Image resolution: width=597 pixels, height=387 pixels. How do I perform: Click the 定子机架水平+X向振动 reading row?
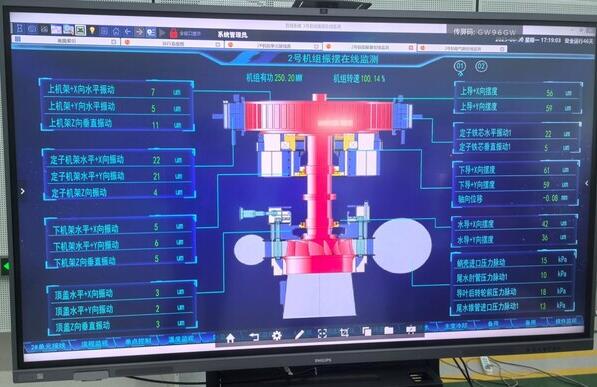pyautogui.click(x=119, y=160)
